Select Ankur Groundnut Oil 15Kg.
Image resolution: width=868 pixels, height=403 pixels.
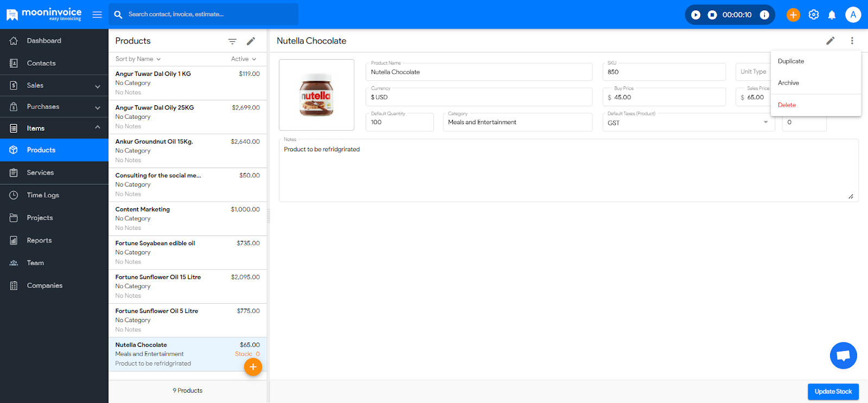pyautogui.click(x=188, y=151)
